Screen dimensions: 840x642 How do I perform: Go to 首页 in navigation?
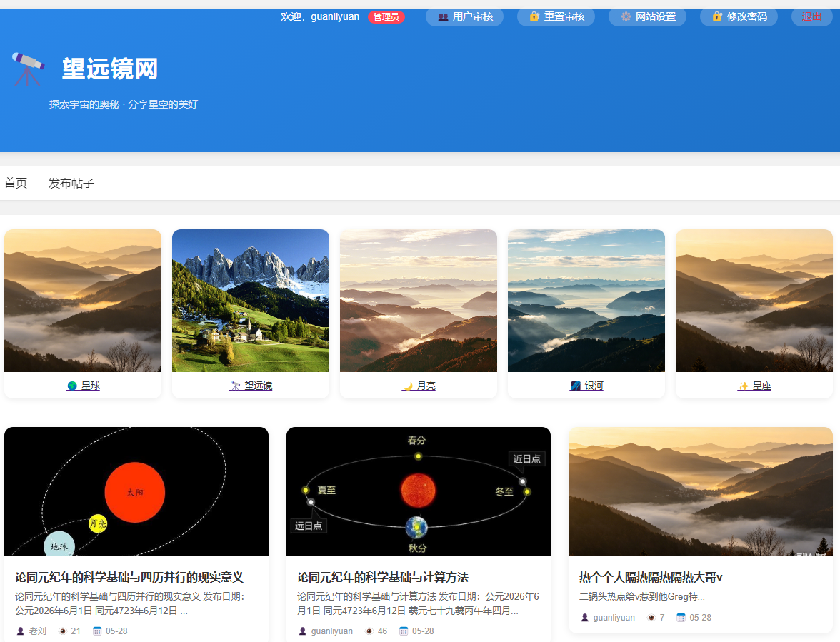[16, 183]
